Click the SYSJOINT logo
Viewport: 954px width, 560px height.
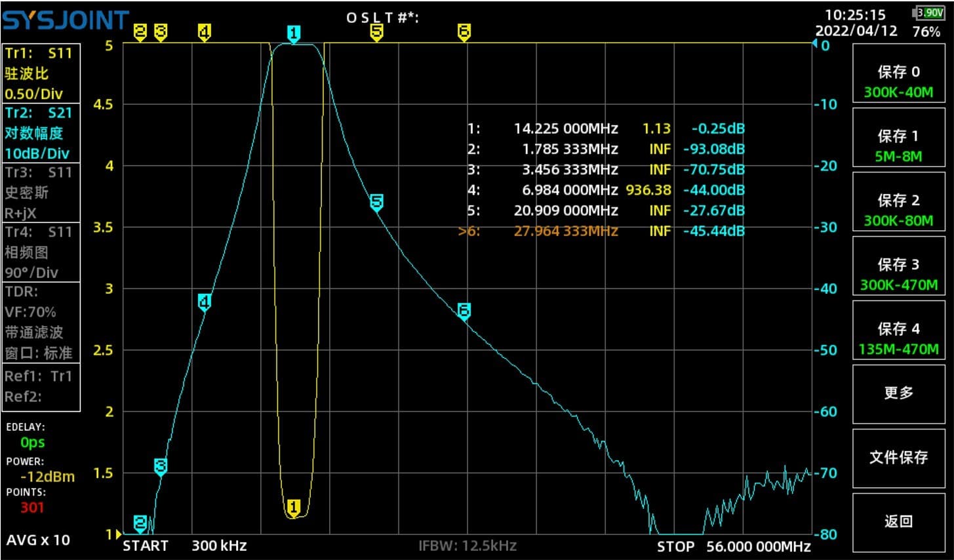66,20
